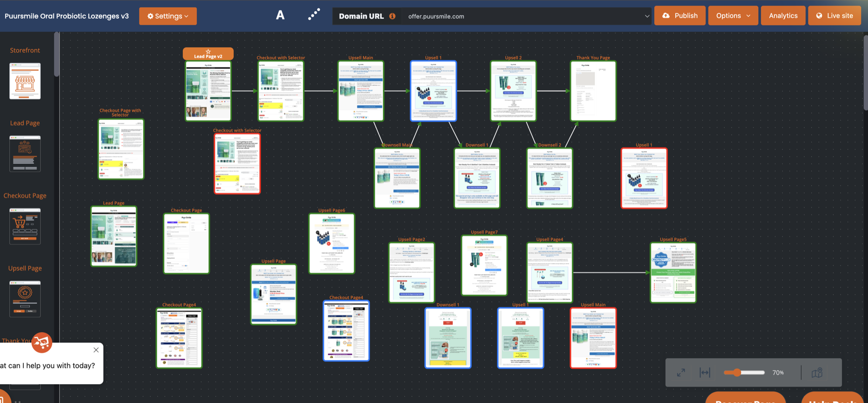This screenshot has width=868, height=403.
Task: Click the left sidebar scrollbar
Action: pyautogui.click(x=56, y=54)
